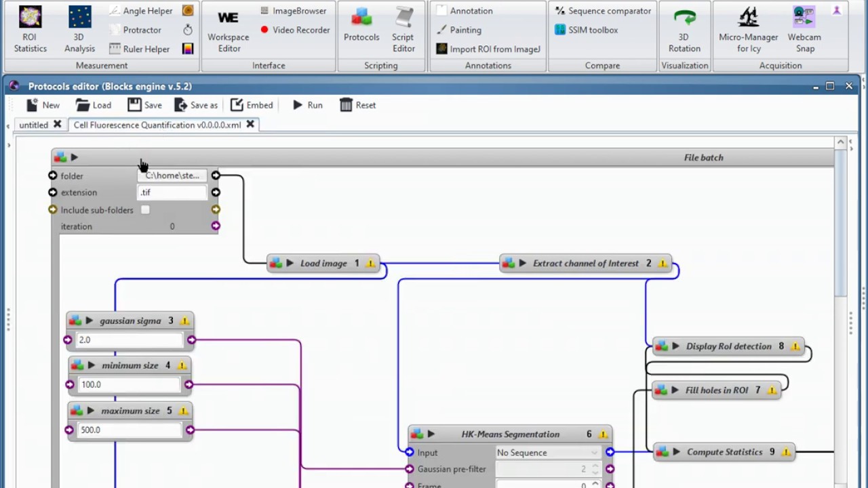Image resolution: width=868 pixels, height=488 pixels.
Task: Run Compute Statistics block
Action: [x=676, y=452]
